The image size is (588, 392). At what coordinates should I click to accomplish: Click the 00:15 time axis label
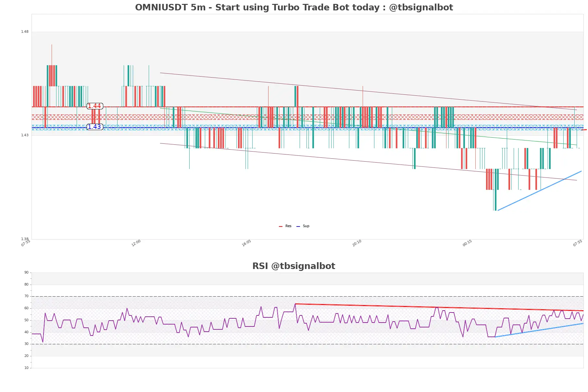(x=467, y=243)
